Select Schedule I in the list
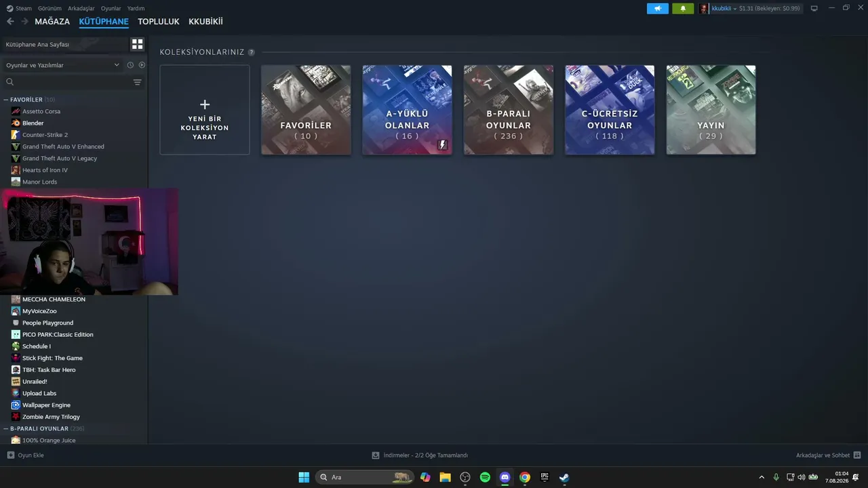868x488 pixels. click(37, 346)
